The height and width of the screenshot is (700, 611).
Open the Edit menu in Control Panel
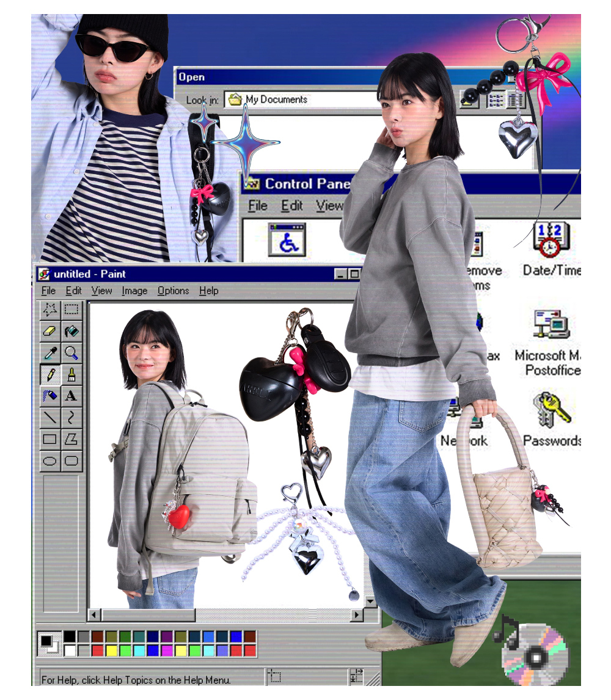[x=291, y=205]
